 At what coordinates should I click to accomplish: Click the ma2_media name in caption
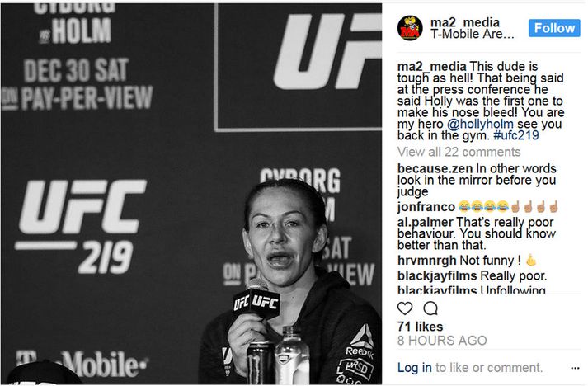tap(432, 67)
